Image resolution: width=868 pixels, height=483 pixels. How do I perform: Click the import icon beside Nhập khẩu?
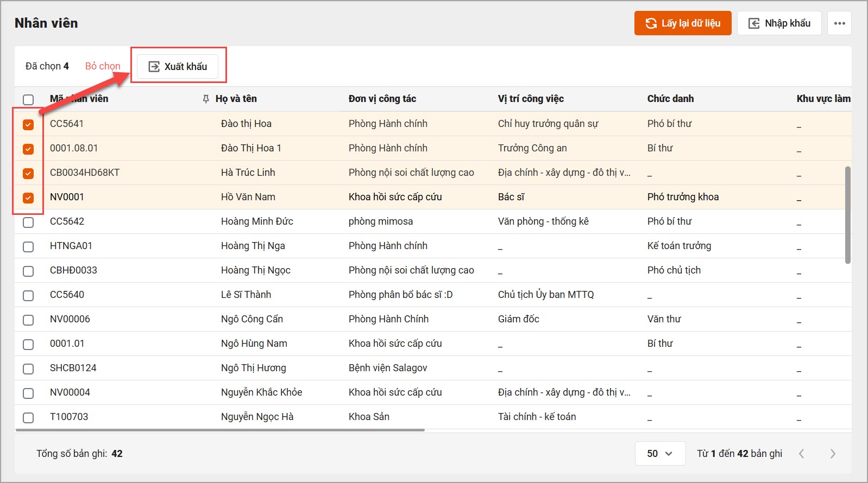[x=754, y=23]
